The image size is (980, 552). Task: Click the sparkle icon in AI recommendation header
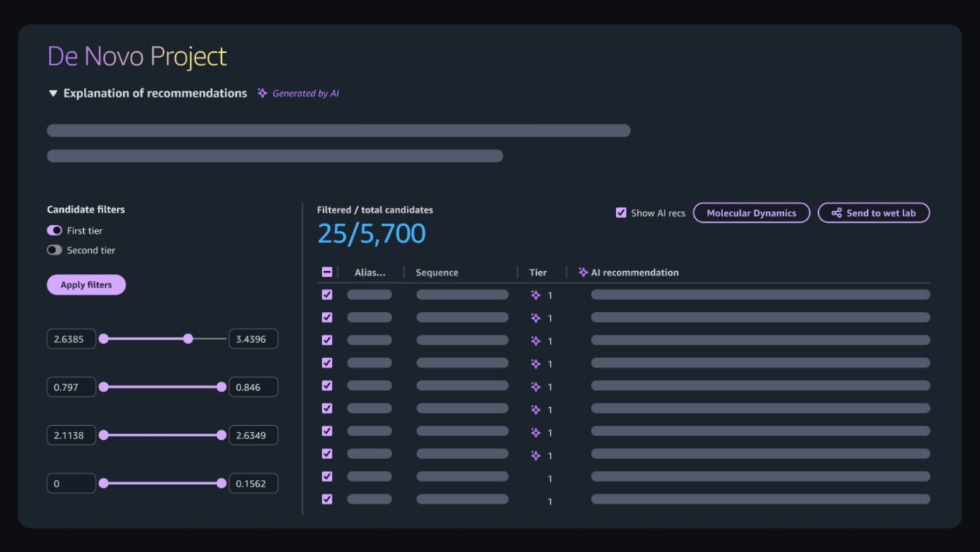tap(583, 273)
